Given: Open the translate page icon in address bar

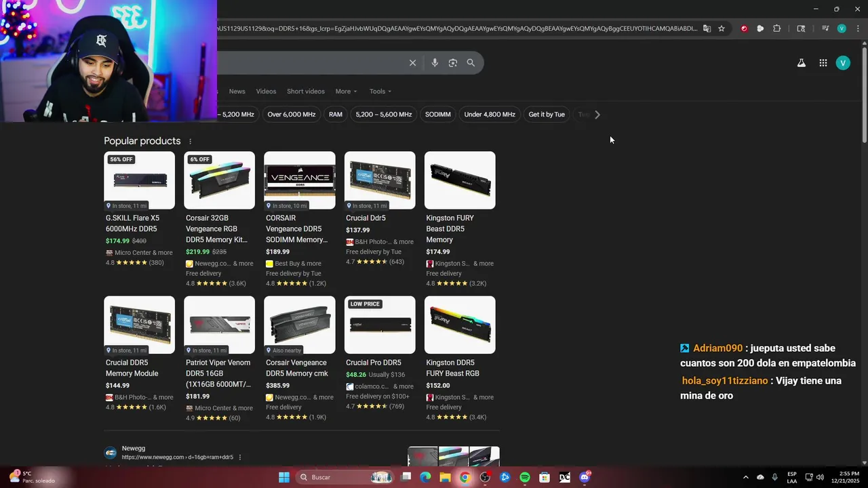Looking at the screenshot, I should click(707, 28).
